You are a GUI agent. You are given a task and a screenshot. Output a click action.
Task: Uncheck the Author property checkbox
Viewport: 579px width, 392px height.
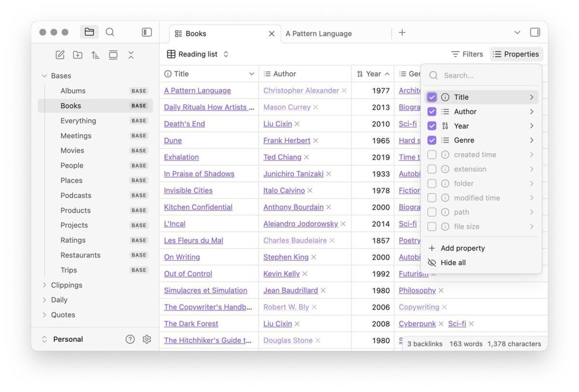[432, 112]
